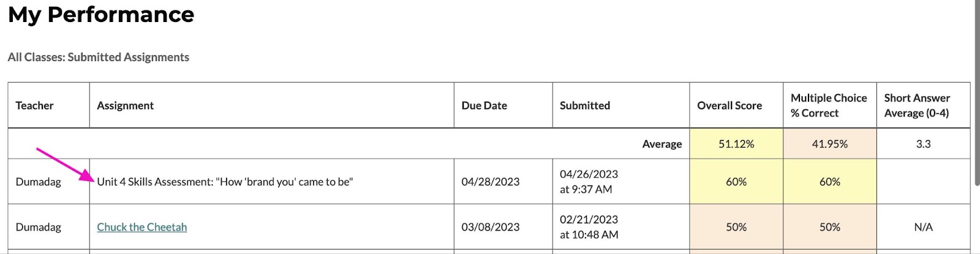Click the N/A short answer cell
The height and width of the screenshot is (254, 980).
(923, 227)
